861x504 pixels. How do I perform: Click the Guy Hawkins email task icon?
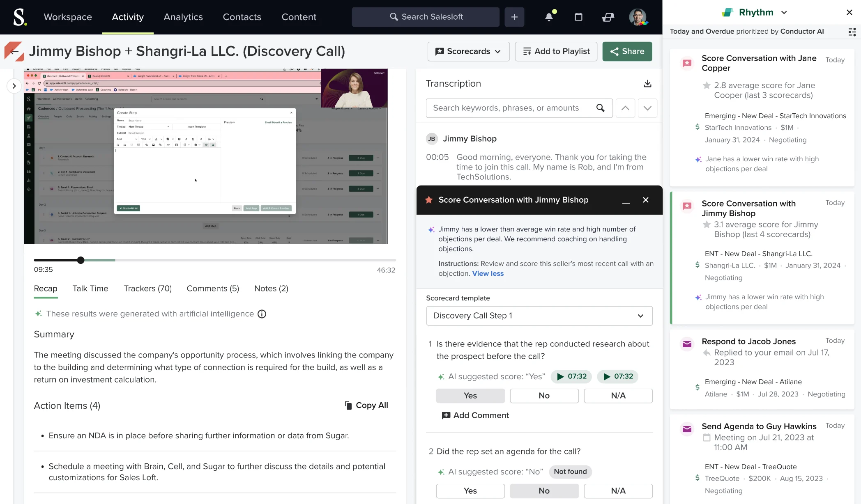coord(687,429)
